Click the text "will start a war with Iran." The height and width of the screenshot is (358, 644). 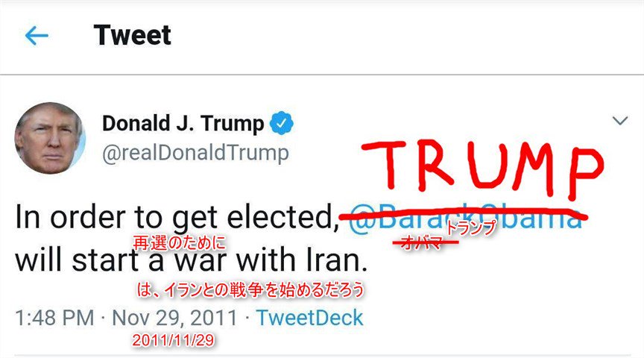(x=192, y=260)
